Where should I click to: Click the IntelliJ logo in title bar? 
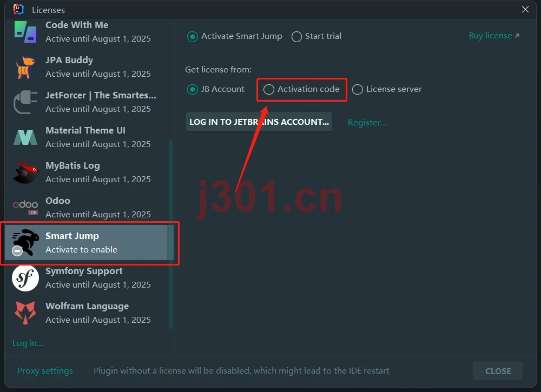[x=18, y=9]
